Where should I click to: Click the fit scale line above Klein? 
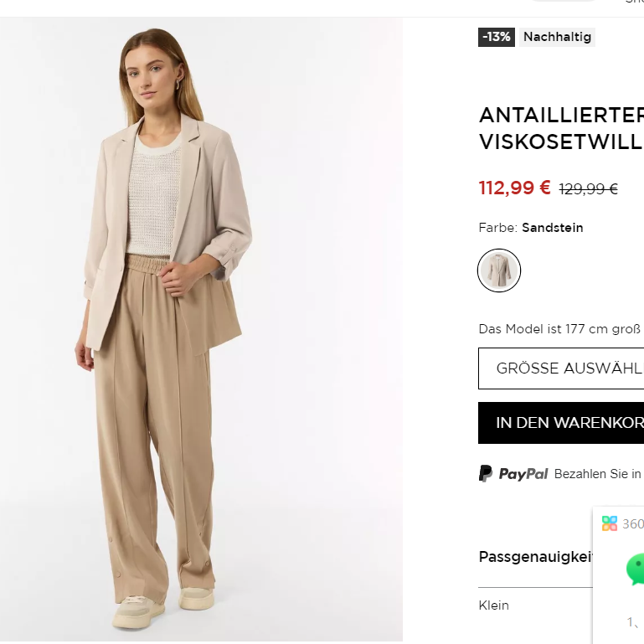point(536,588)
